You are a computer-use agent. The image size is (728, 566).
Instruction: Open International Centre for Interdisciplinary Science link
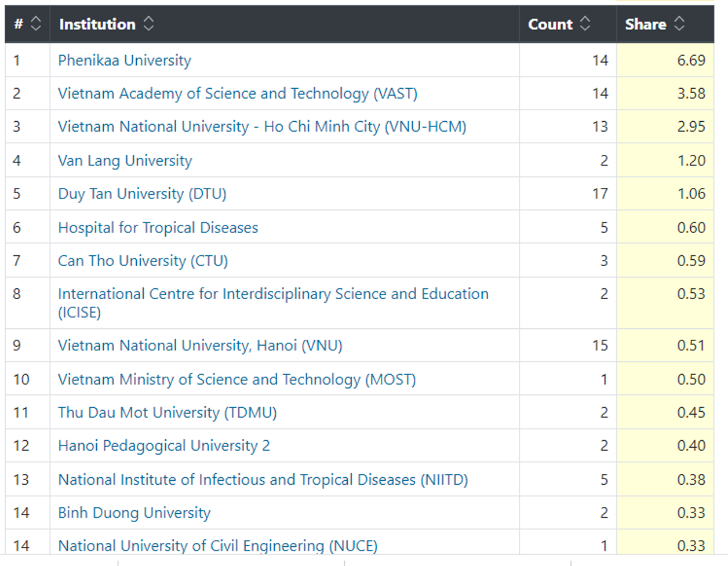tap(273, 303)
